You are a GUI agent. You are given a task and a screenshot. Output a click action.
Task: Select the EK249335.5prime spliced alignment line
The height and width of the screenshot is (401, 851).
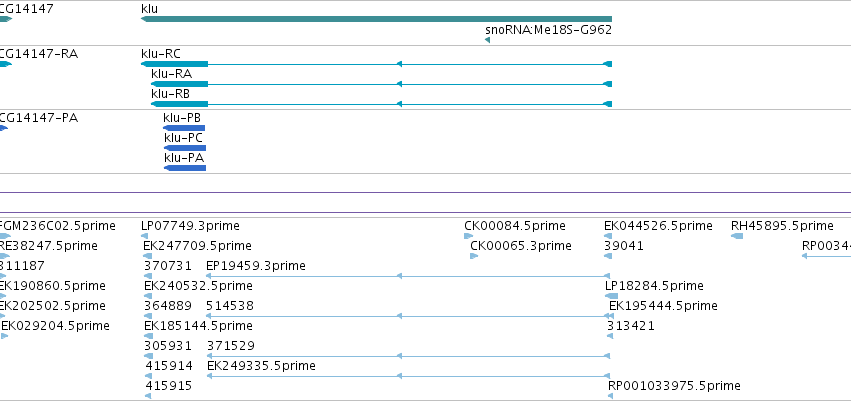(409, 377)
